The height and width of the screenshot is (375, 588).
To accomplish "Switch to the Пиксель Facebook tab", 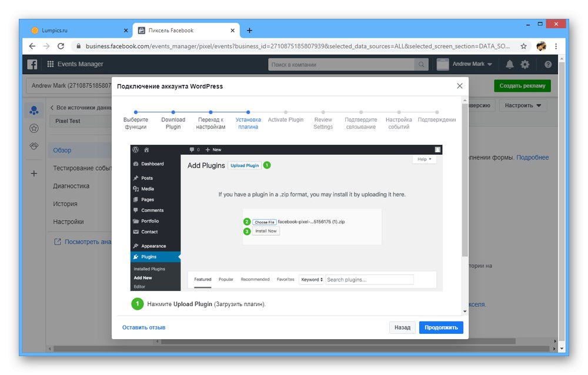I will pyautogui.click(x=186, y=31).
